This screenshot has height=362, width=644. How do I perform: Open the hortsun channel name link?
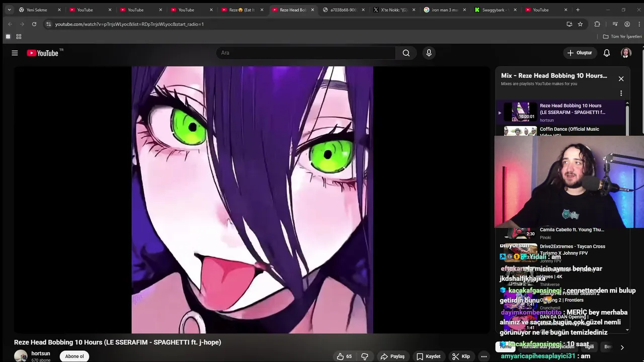coord(41,353)
